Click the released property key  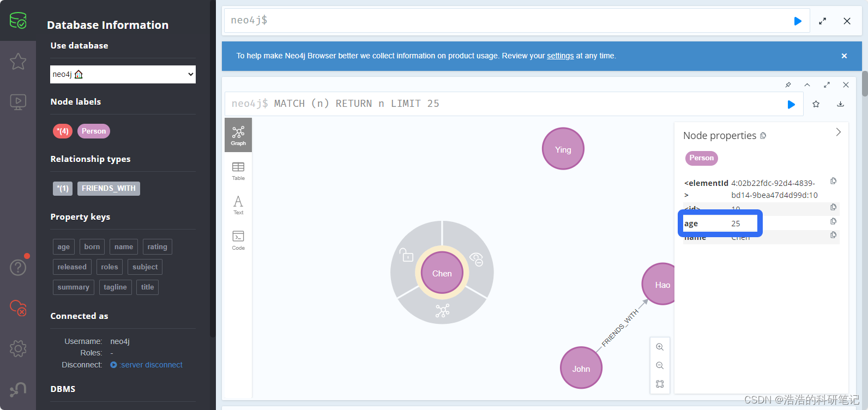(x=72, y=267)
